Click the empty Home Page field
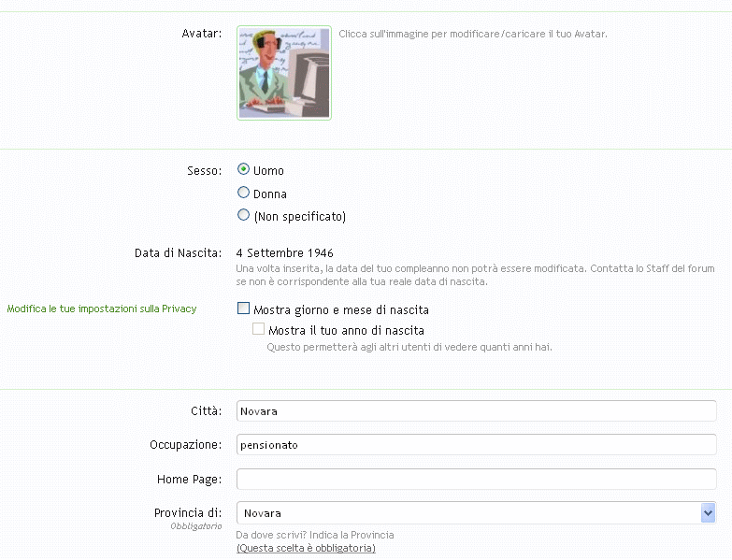The height and width of the screenshot is (560, 732). pyautogui.click(x=476, y=479)
